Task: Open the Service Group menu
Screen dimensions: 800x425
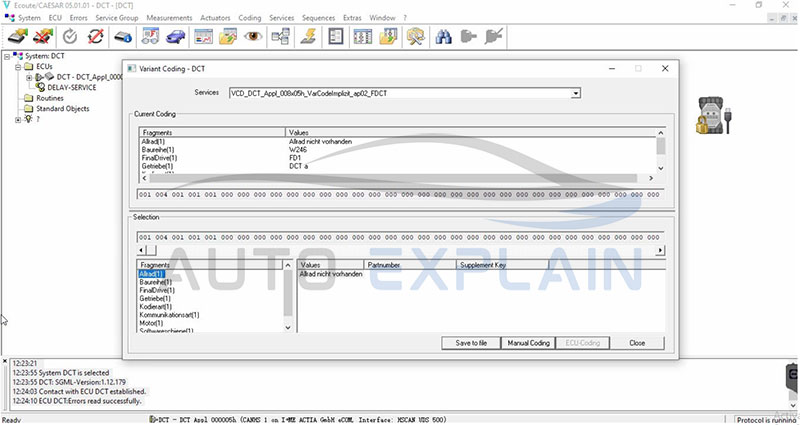Action: [117, 18]
